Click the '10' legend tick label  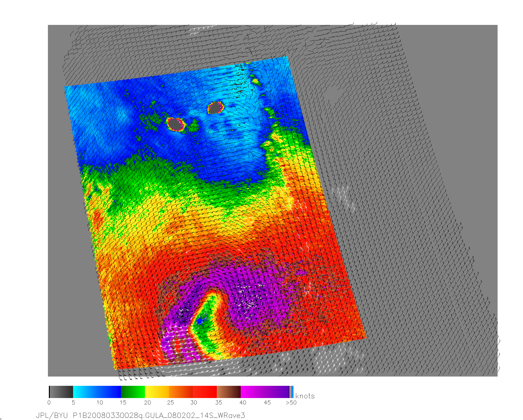[x=100, y=403]
